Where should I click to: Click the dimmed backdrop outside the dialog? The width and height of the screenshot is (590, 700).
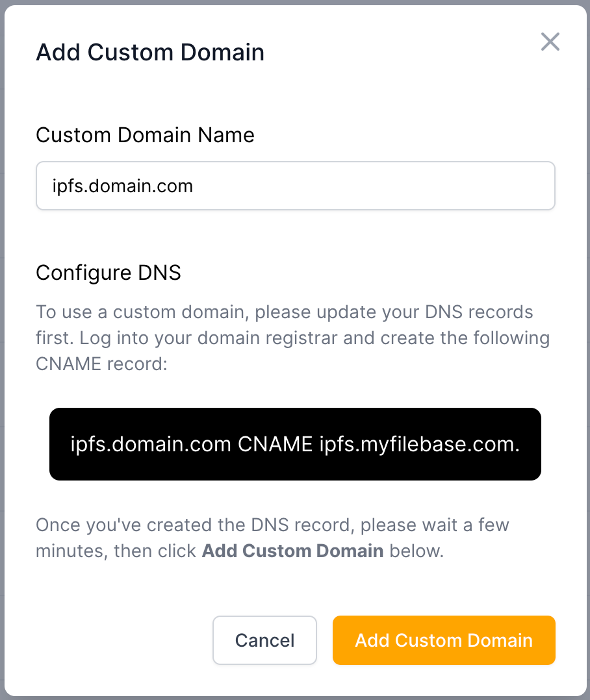coord(2,351)
